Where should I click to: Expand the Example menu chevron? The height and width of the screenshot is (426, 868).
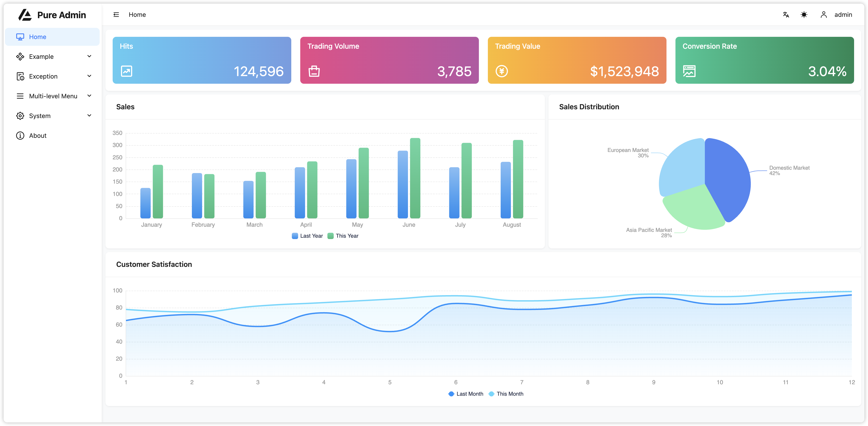tap(89, 56)
